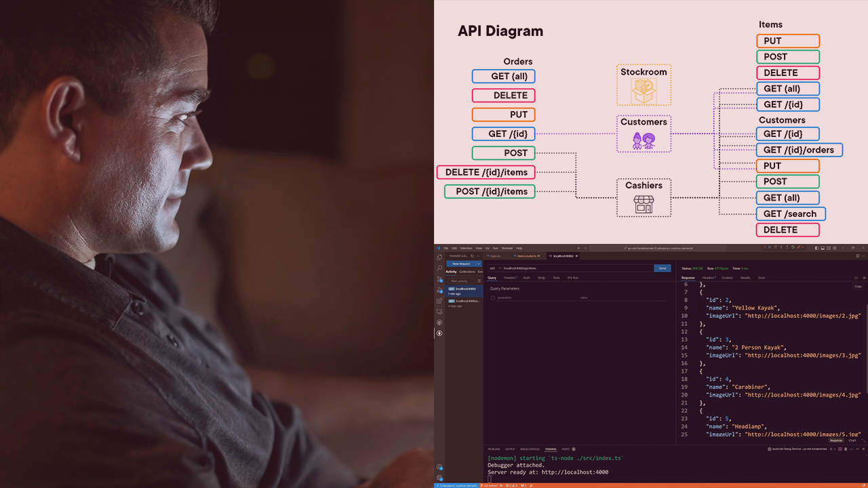
Task: Open the Run and Debug view icon
Action: [439, 290]
